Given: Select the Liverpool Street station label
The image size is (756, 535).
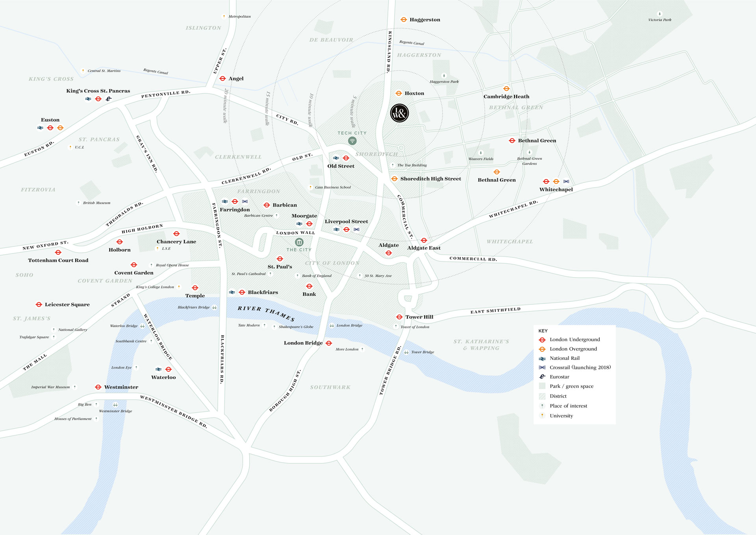Looking at the screenshot, I should pyautogui.click(x=346, y=222).
